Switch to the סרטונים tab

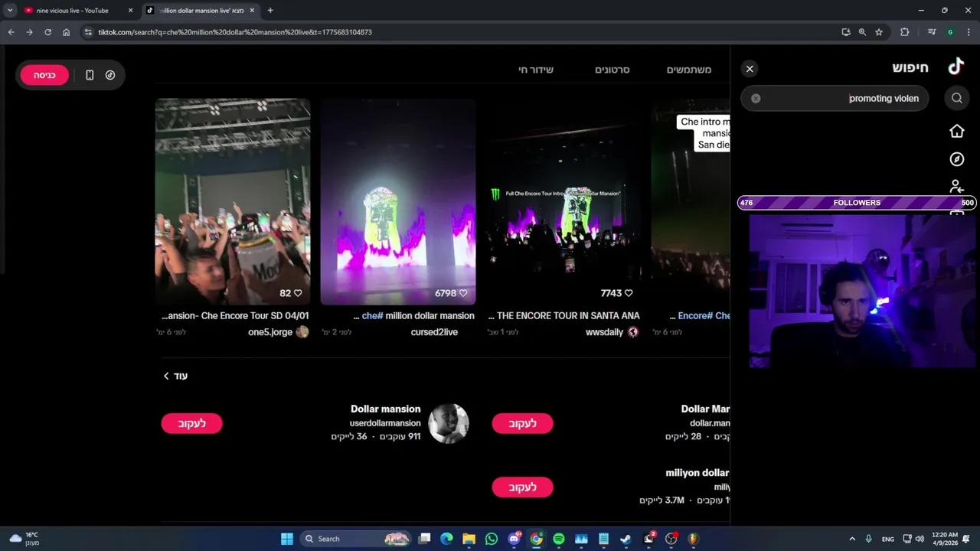coord(612,70)
